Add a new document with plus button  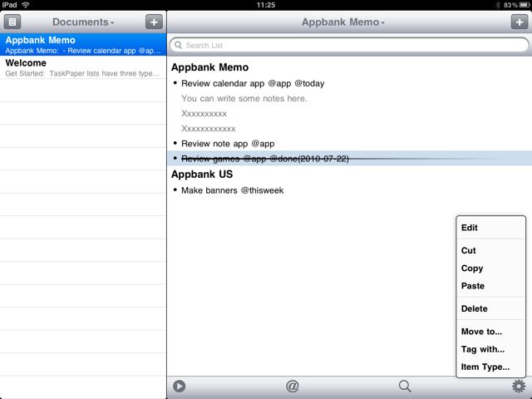154,22
